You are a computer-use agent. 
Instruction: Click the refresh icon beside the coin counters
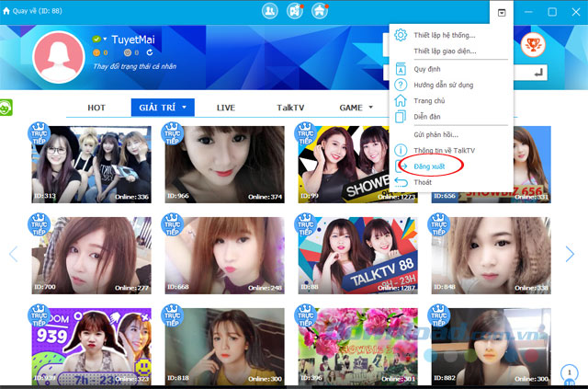pos(150,52)
